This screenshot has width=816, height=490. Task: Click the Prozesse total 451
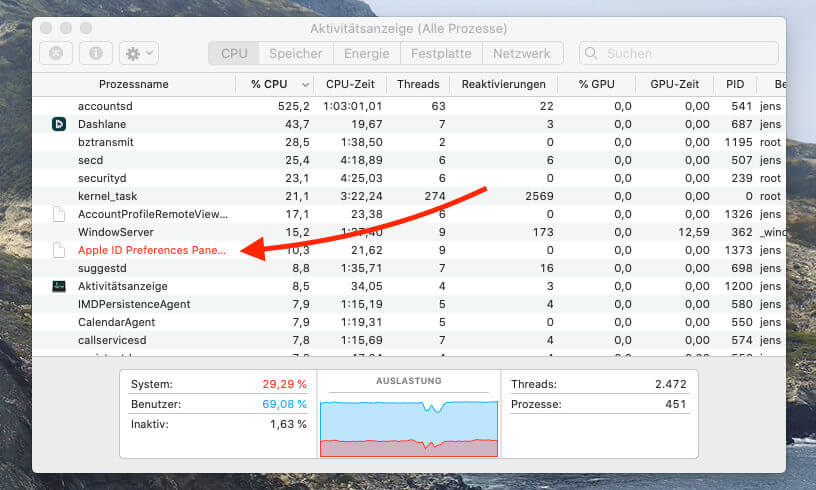(x=675, y=404)
